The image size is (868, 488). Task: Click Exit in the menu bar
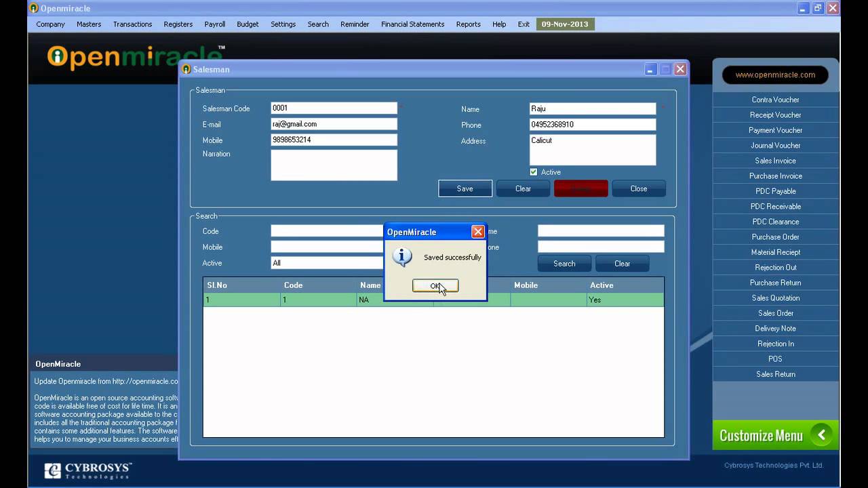[524, 24]
